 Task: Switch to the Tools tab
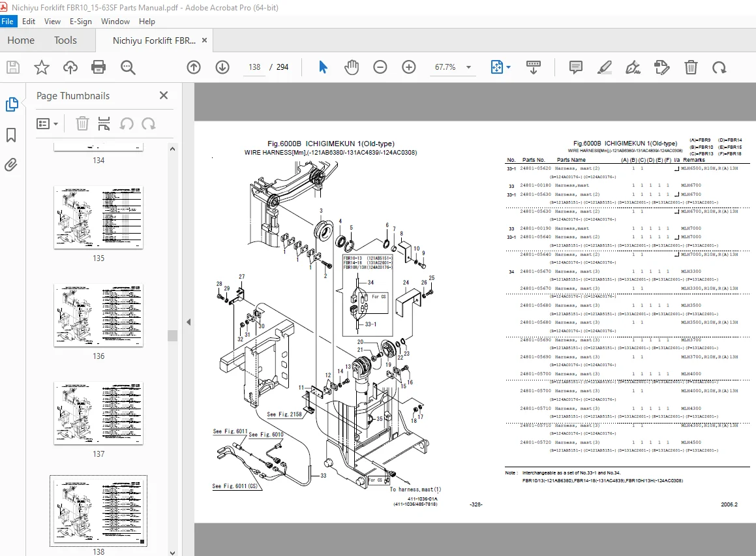65,40
